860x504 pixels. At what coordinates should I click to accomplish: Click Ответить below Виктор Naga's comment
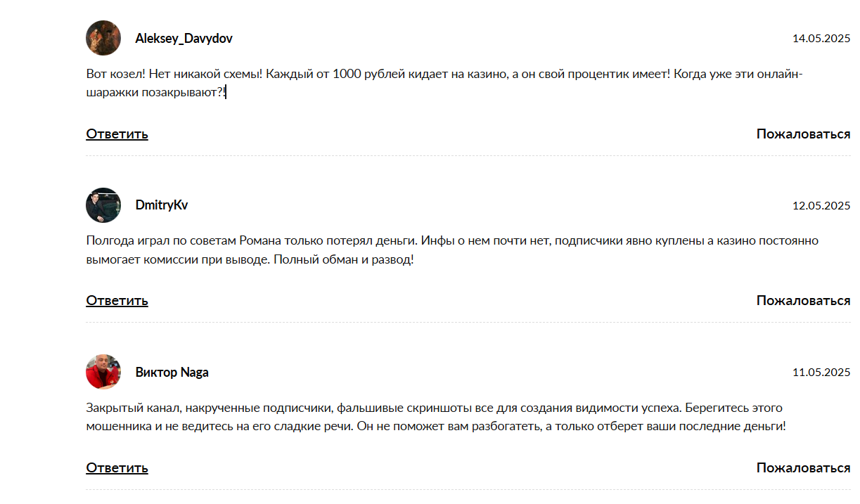pyautogui.click(x=117, y=467)
